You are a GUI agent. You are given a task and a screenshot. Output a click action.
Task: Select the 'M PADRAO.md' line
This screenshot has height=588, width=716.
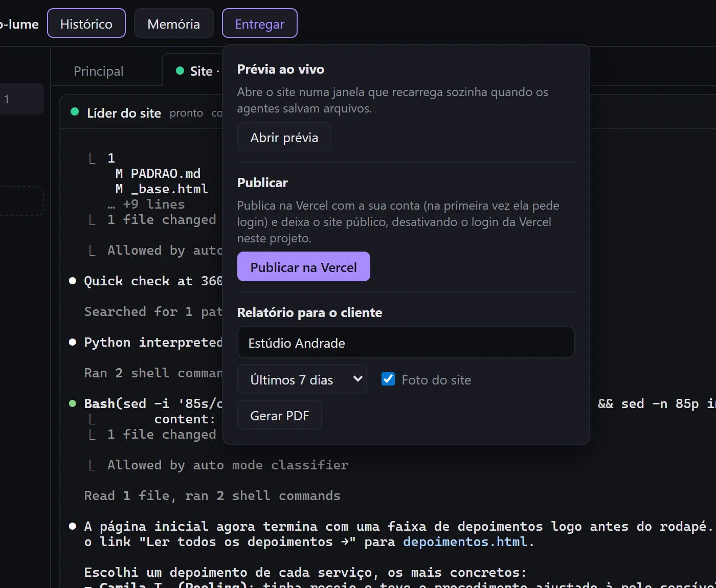pyautogui.click(x=158, y=173)
